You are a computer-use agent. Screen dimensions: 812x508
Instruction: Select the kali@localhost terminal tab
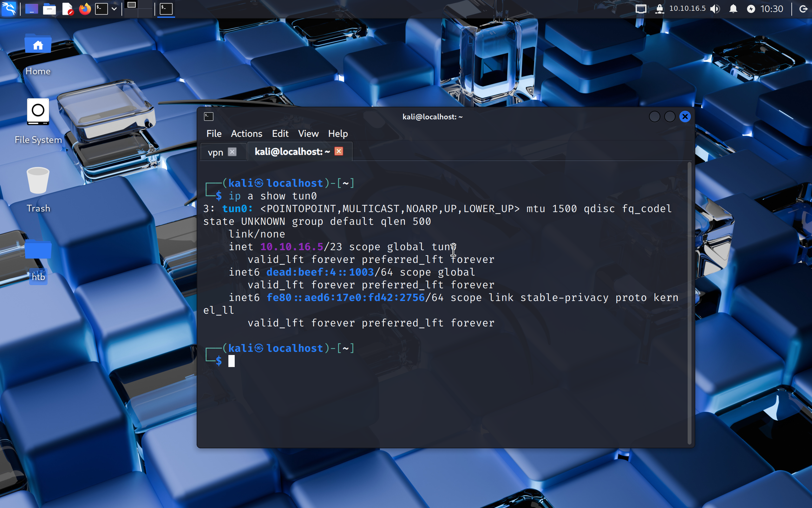pyautogui.click(x=292, y=151)
